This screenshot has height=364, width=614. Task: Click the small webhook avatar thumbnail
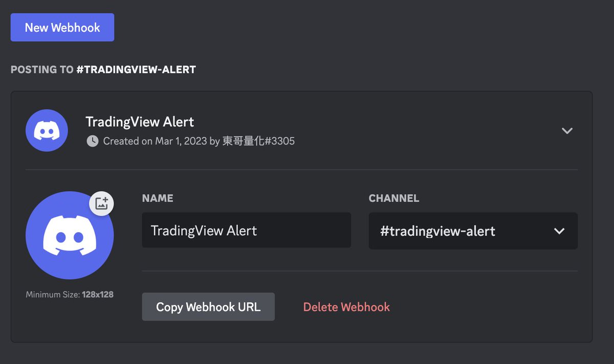pyautogui.click(x=47, y=130)
